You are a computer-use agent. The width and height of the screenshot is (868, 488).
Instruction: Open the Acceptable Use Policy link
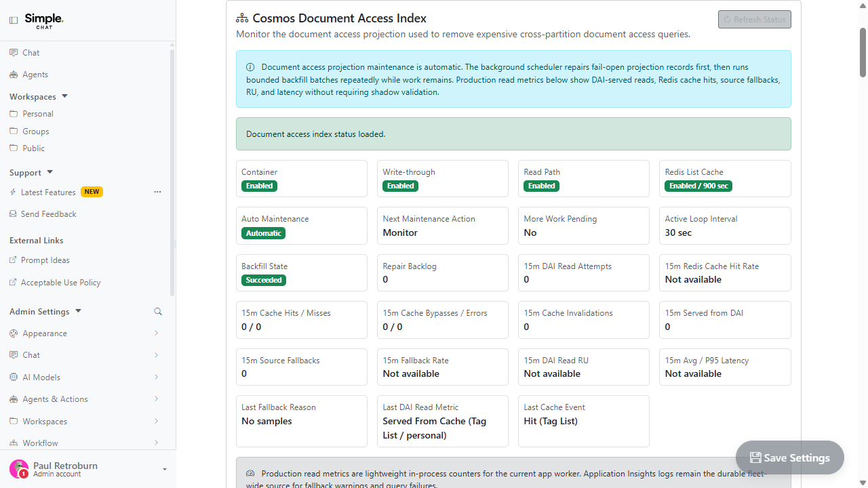pyautogui.click(x=61, y=283)
